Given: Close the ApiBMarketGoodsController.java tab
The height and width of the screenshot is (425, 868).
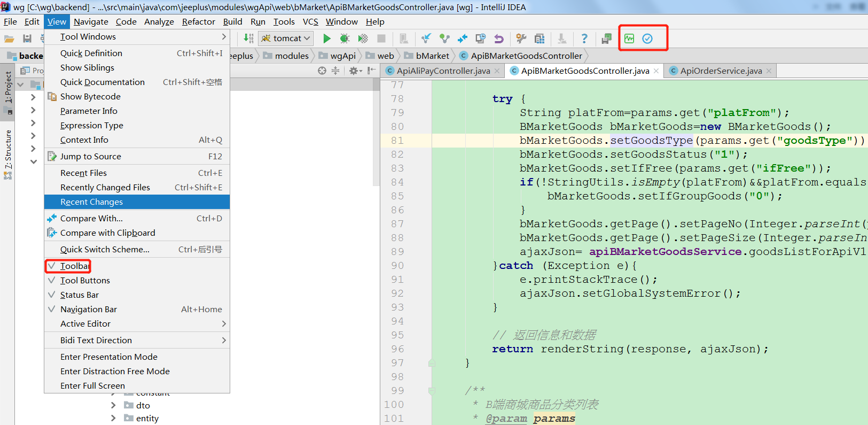Looking at the screenshot, I should click(656, 71).
